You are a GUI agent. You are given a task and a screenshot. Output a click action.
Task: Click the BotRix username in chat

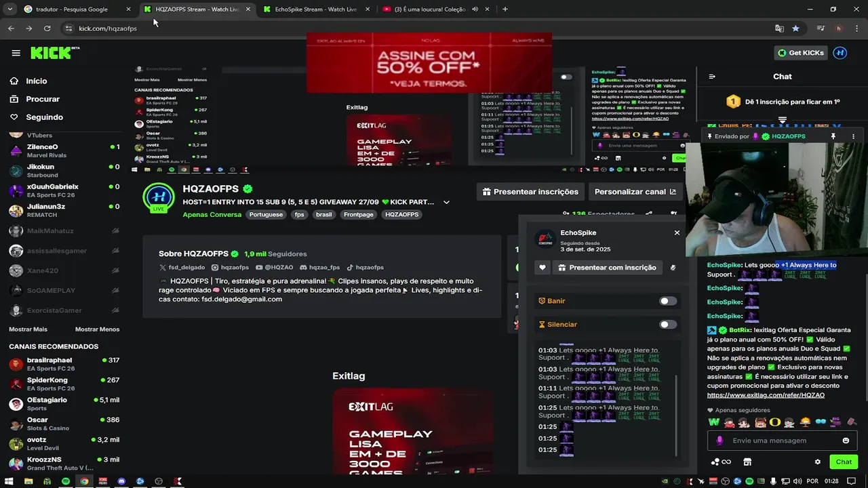(x=740, y=330)
